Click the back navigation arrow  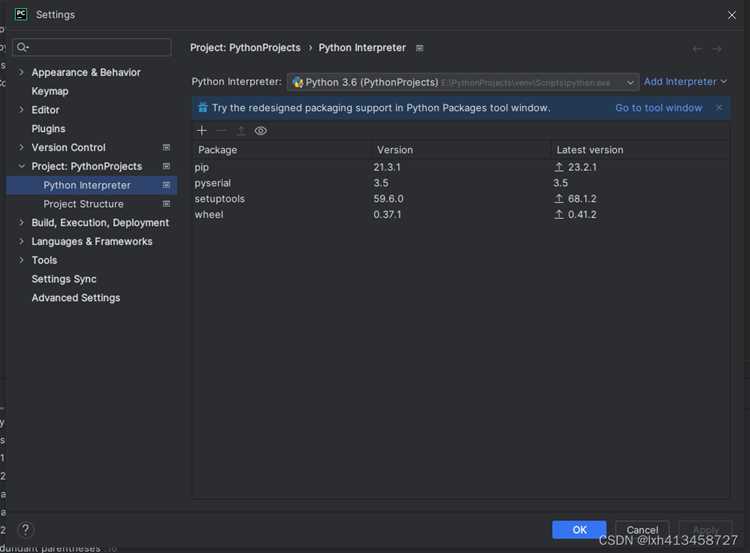click(697, 49)
